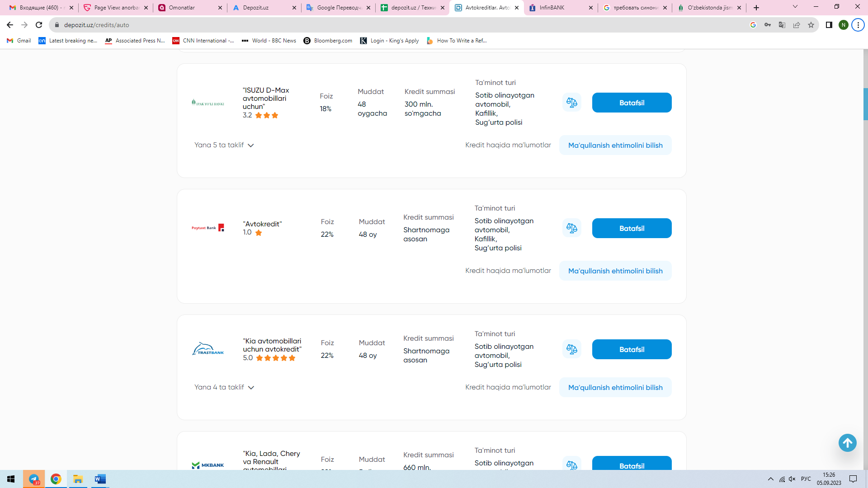Screen dimensions: 868x488
Task: Show hidden system tray icons
Action: tap(771, 479)
